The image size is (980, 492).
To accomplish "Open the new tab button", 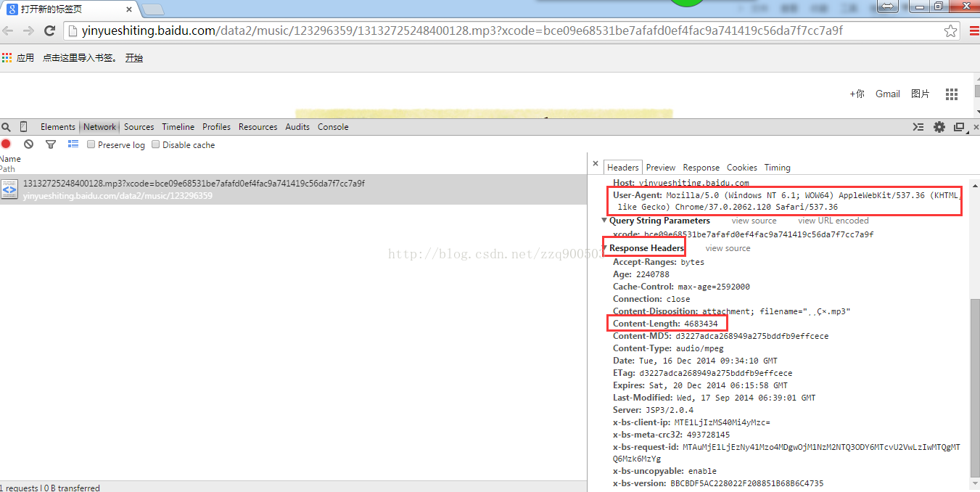I will click(x=152, y=9).
